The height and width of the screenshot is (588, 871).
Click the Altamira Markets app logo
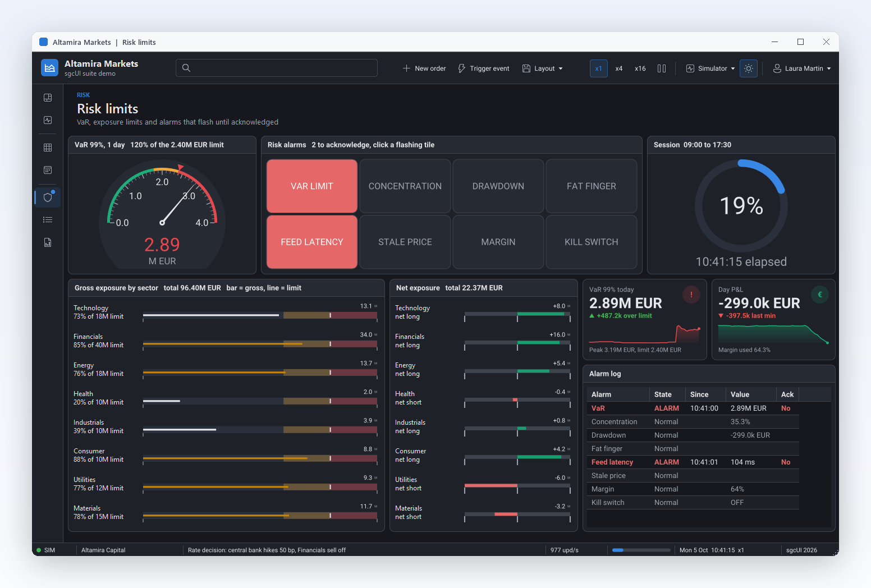tap(50, 68)
